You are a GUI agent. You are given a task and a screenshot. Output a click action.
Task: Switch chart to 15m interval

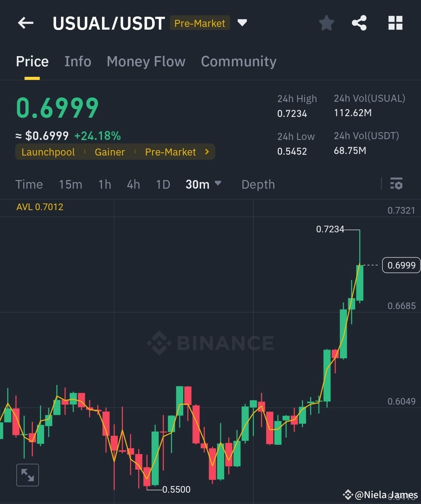pos(71,184)
